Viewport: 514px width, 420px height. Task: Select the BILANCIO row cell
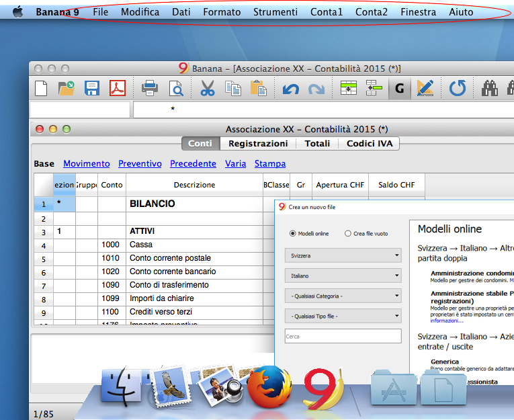coord(194,204)
